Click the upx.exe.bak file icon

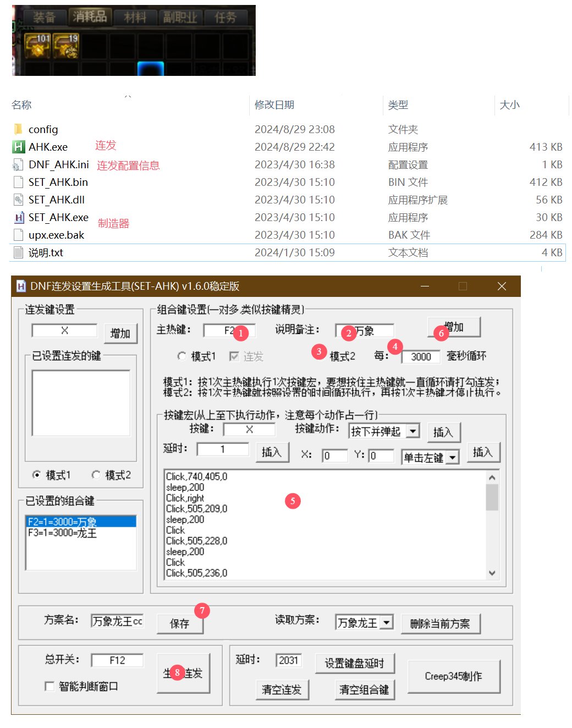pos(18,235)
